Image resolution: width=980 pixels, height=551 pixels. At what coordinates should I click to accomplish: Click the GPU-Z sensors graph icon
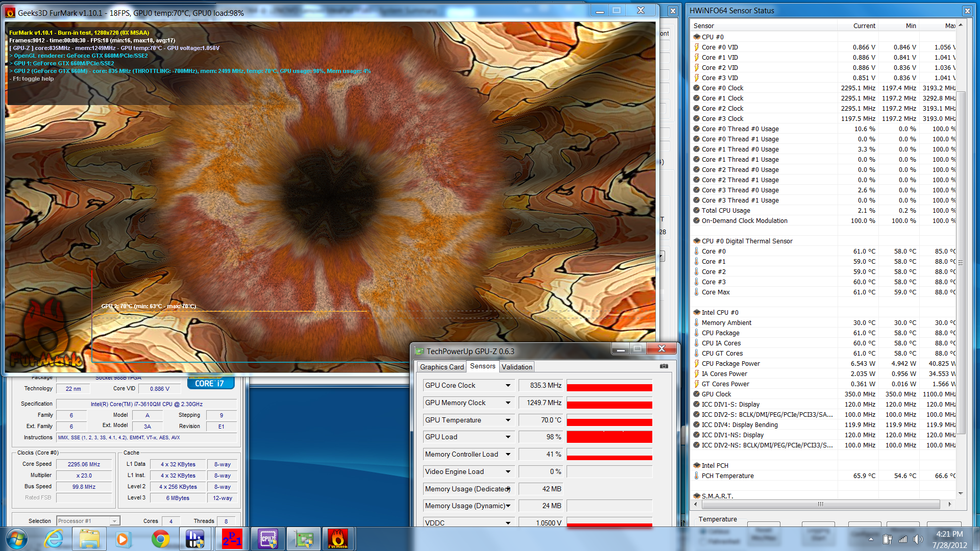[x=664, y=366]
